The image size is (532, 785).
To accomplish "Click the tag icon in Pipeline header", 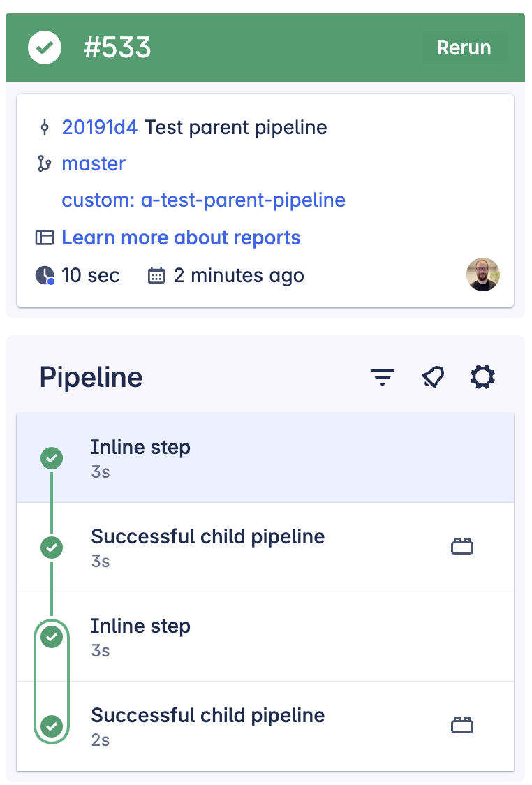I will pos(432,376).
